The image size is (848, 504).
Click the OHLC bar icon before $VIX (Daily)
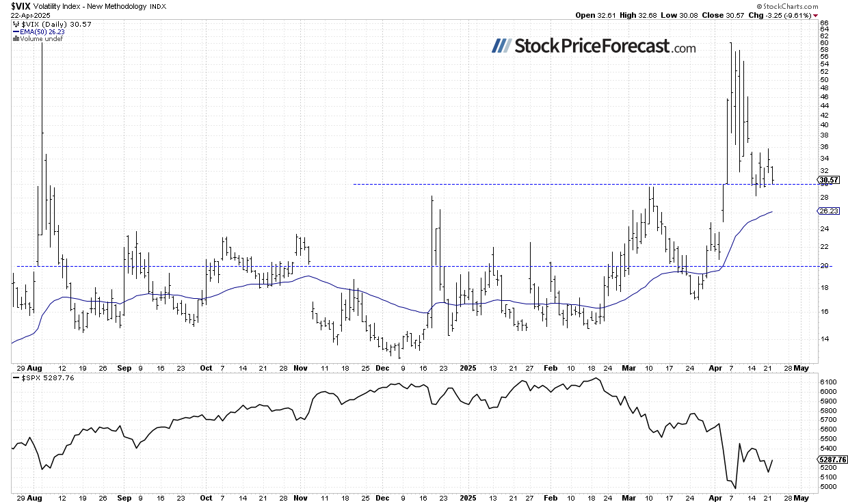pos(15,24)
